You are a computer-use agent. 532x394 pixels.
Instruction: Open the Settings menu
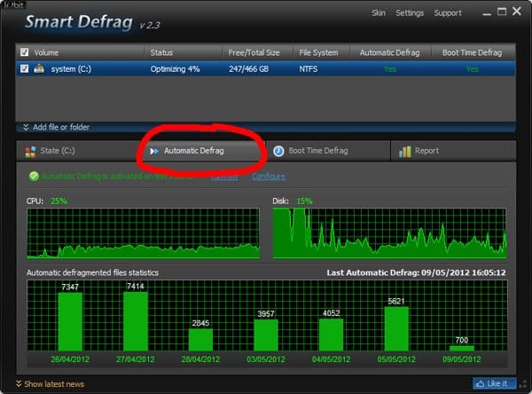click(x=410, y=13)
